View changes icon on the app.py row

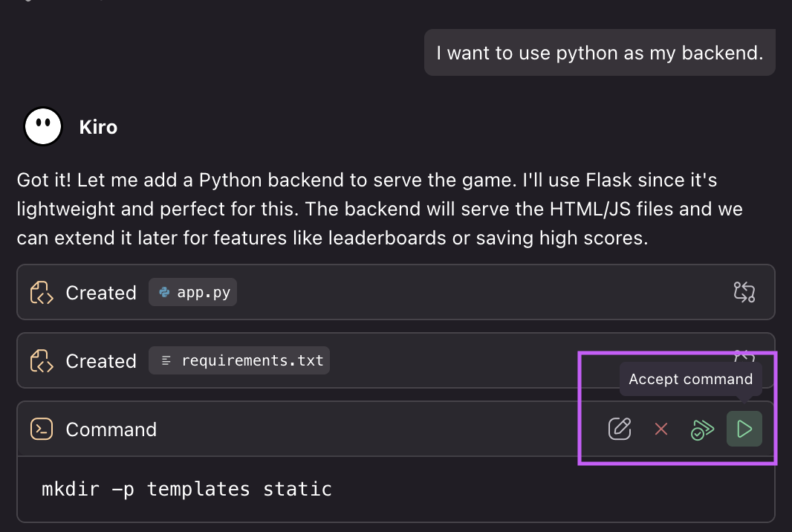(744, 292)
